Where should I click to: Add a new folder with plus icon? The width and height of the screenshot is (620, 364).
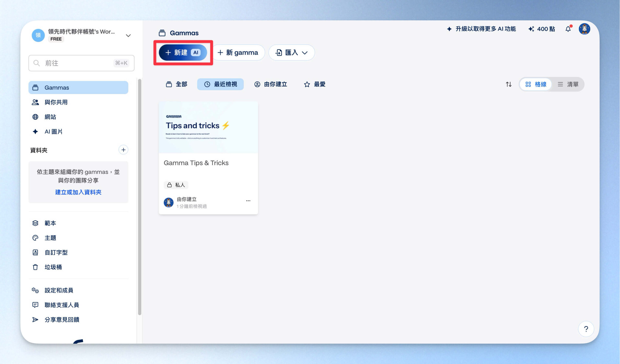[x=123, y=150]
